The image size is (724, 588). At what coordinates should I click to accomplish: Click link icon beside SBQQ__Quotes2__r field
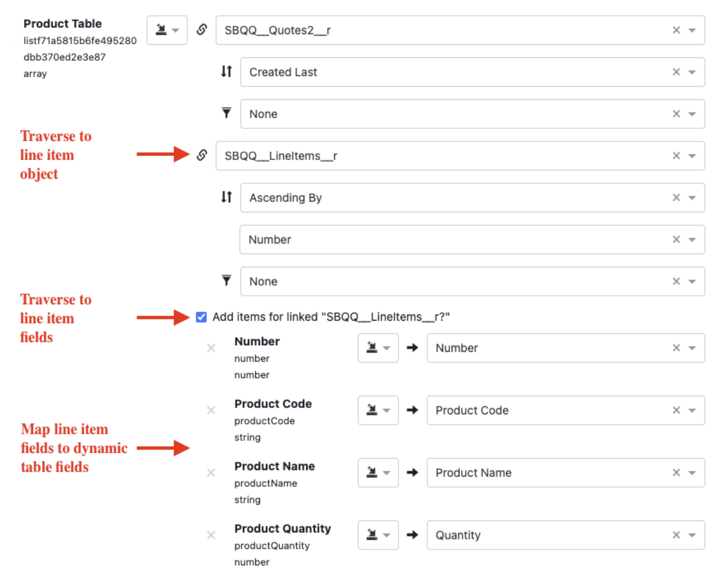(201, 30)
